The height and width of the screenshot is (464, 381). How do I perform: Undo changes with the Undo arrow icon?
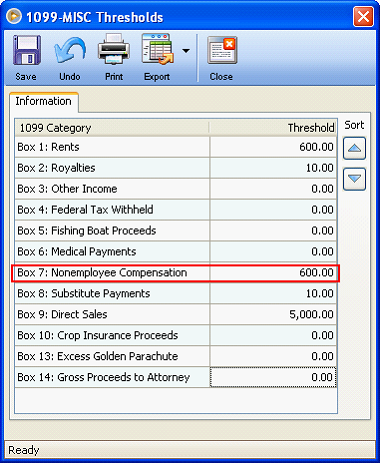point(70,51)
